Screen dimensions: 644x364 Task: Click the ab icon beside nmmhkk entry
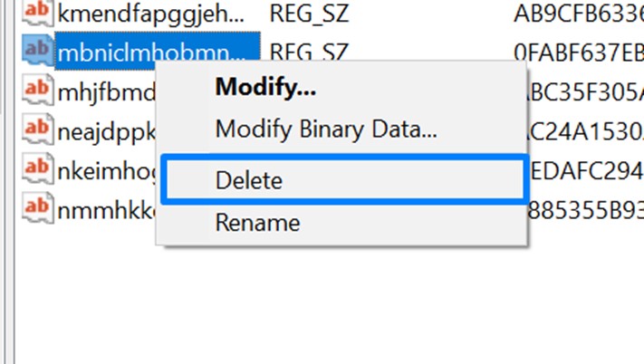(x=36, y=207)
